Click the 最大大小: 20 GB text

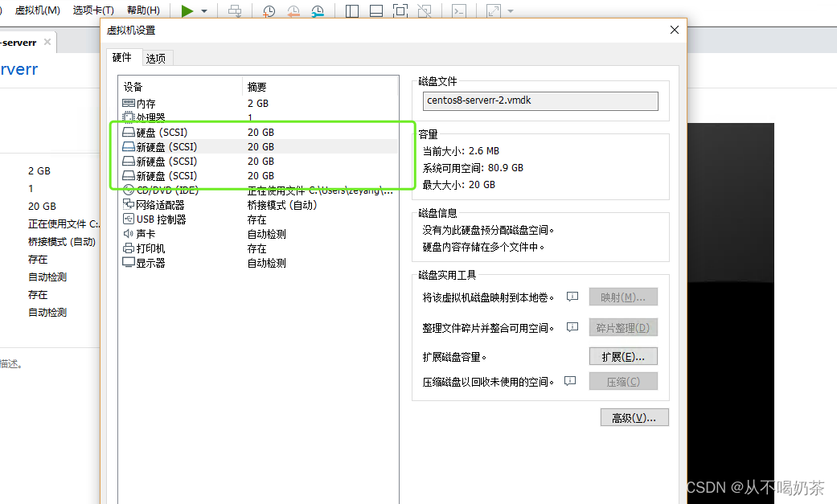[458, 185]
